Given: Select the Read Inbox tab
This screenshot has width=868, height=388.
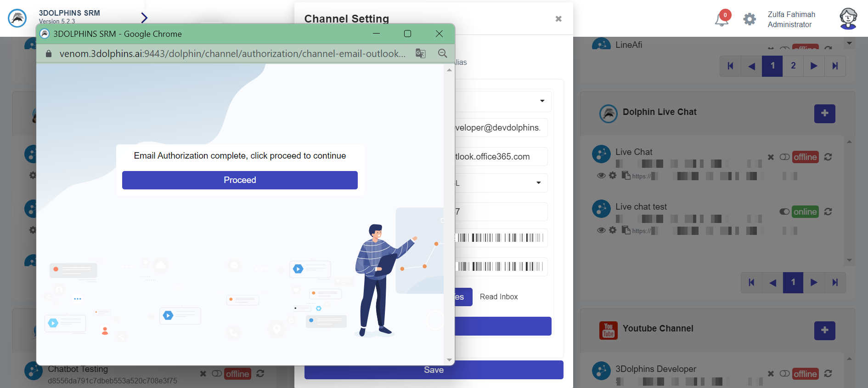Looking at the screenshot, I should [499, 297].
